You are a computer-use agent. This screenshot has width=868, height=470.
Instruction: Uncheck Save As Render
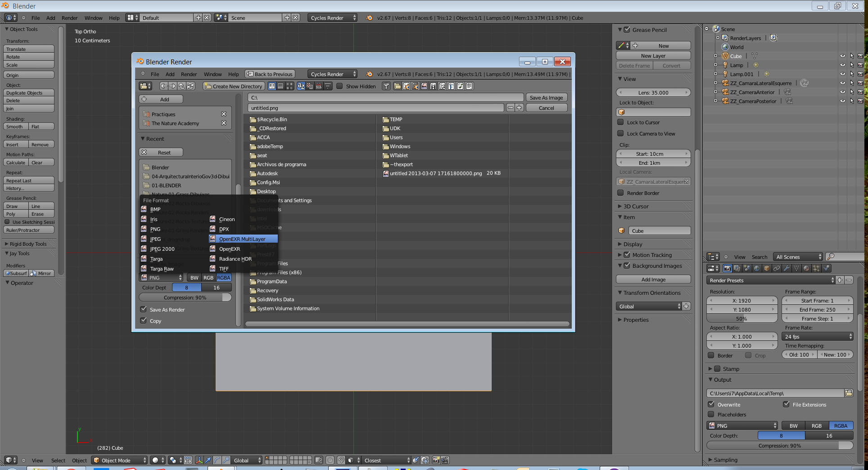coord(144,309)
